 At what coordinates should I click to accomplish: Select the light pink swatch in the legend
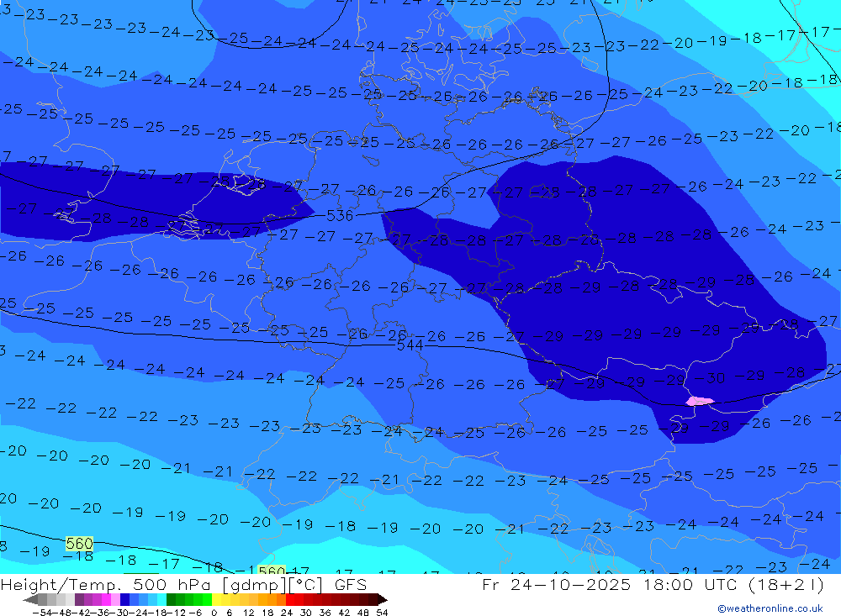pos(115,599)
